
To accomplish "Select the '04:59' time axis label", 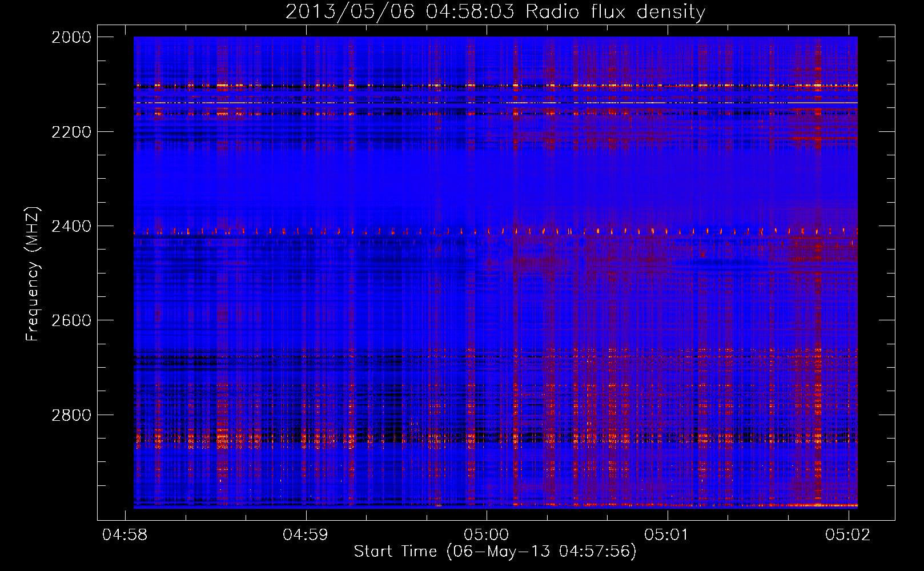I will point(306,535).
